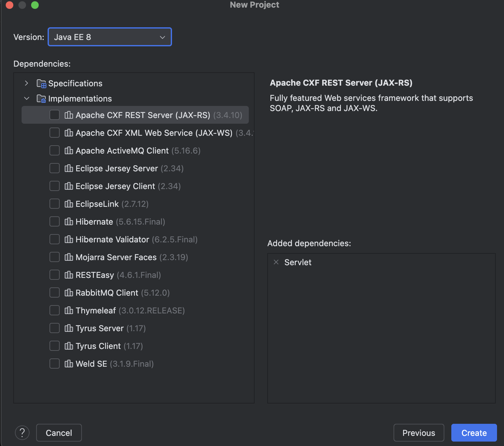The image size is (504, 446).
Task: Click the library icon beside RESTEasy
Action: pyautogui.click(x=69, y=275)
